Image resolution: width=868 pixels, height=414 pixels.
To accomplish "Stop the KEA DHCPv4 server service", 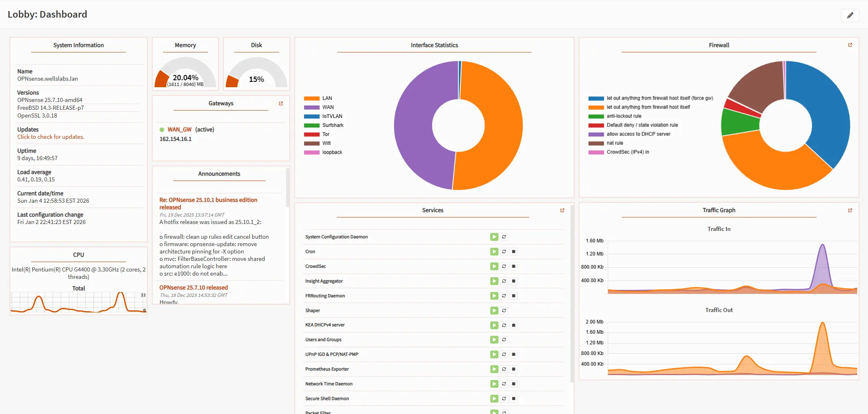I will (514, 325).
